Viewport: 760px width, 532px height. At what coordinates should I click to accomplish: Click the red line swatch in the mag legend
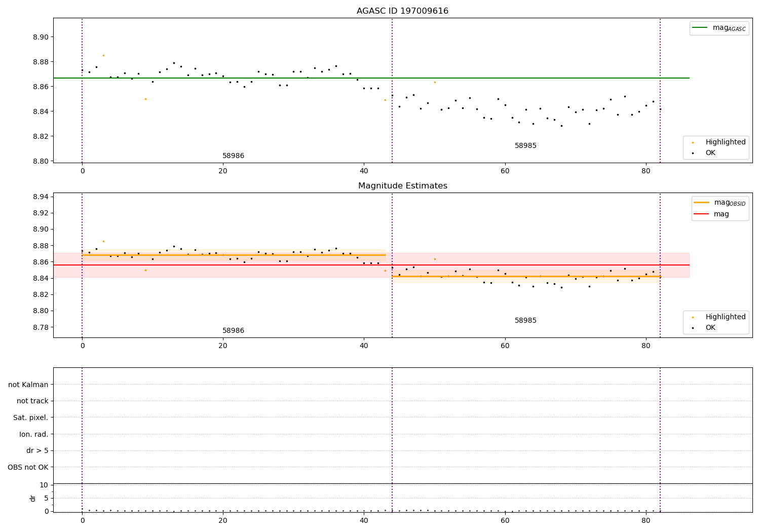tap(701, 214)
